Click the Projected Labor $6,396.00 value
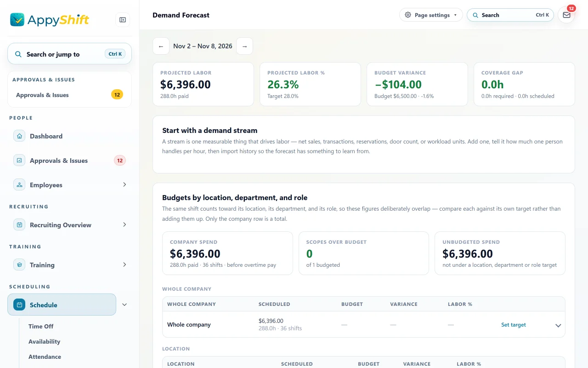The height and width of the screenshot is (368, 588). pyautogui.click(x=186, y=85)
